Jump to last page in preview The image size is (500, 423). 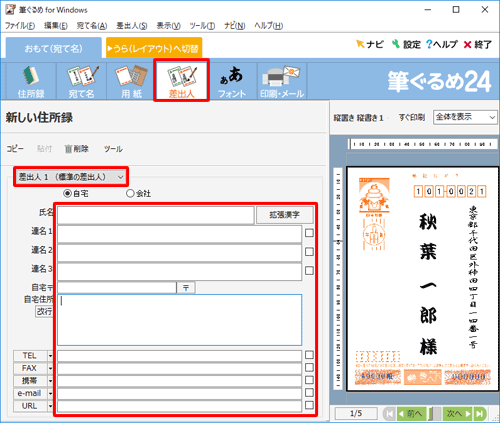pyautogui.click(x=480, y=414)
